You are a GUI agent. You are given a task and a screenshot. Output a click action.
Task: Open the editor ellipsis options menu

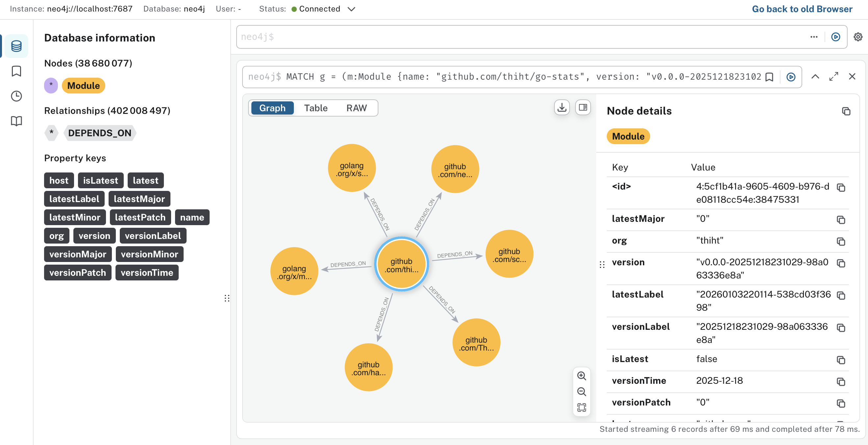coord(814,37)
